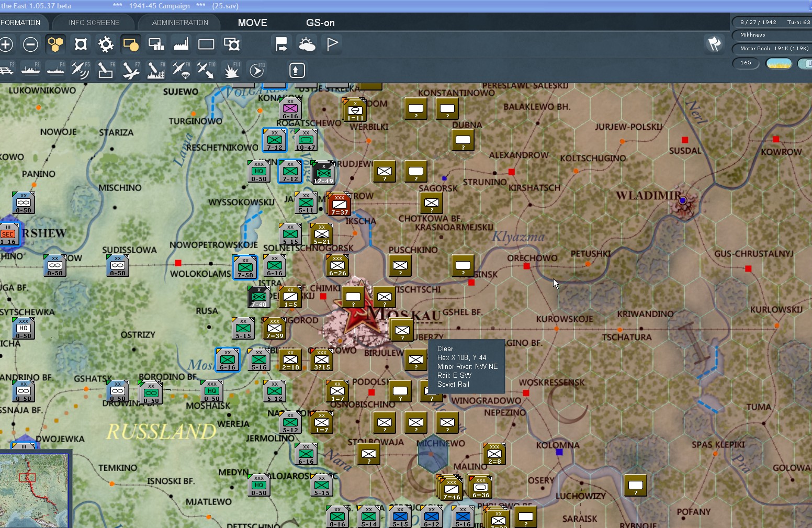Viewport: 812px width, 528px height.
Task: Click the double flags button at right
Action: pos(714,44)
